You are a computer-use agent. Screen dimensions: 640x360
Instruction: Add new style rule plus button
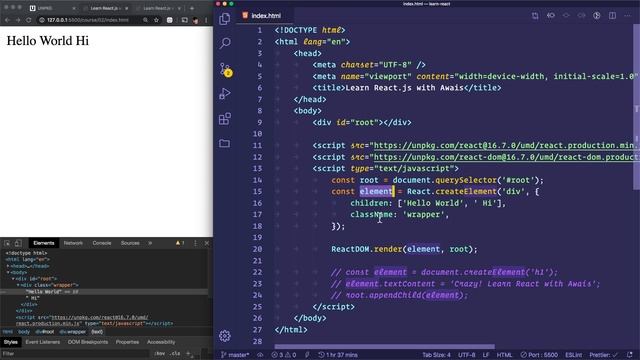(188, 353)
